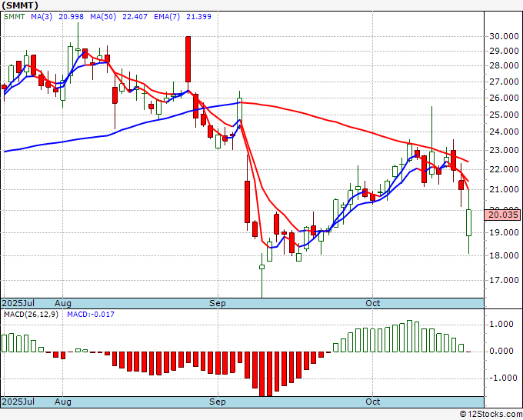Click Aug on the price chart time axis
Image resolution: width=523 pixels, height=420 pixels.
pos(63,303)
